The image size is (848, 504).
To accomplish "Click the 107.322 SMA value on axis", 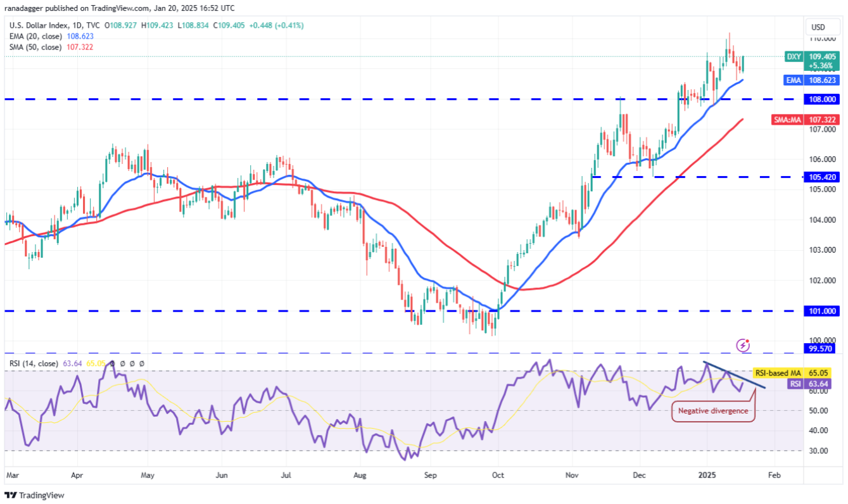I will 823,120.
